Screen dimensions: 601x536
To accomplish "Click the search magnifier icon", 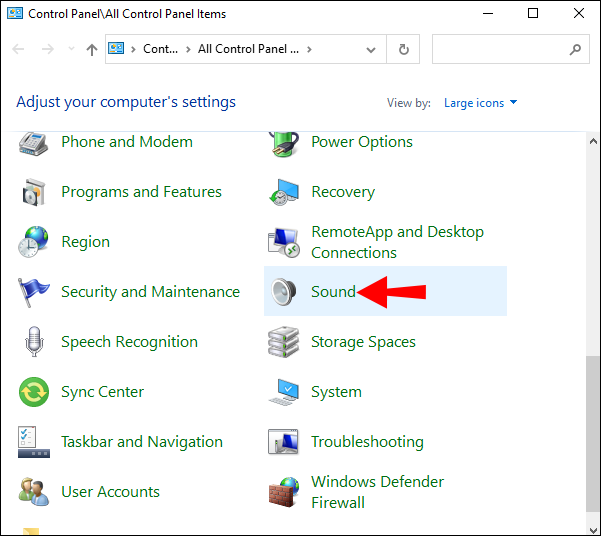I will point(575,49).
